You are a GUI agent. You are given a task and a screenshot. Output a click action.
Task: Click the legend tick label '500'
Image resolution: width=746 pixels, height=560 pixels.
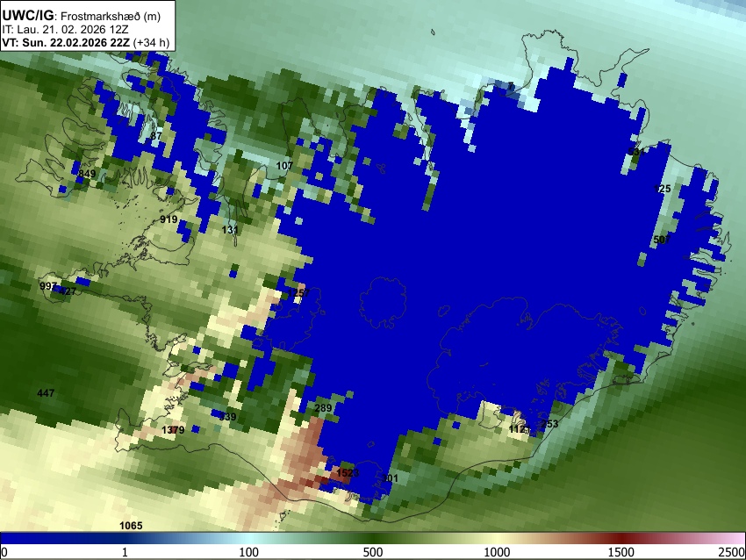372,552
